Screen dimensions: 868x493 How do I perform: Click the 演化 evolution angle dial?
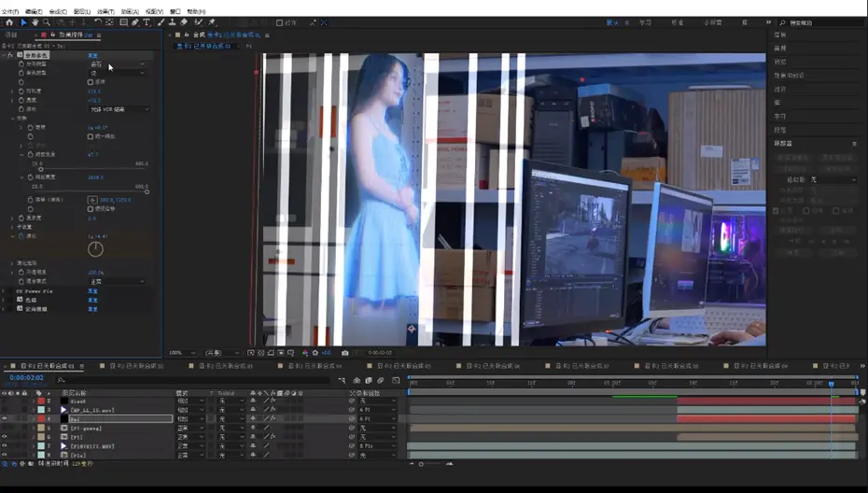pyautogui.click(x=95, y=249)
